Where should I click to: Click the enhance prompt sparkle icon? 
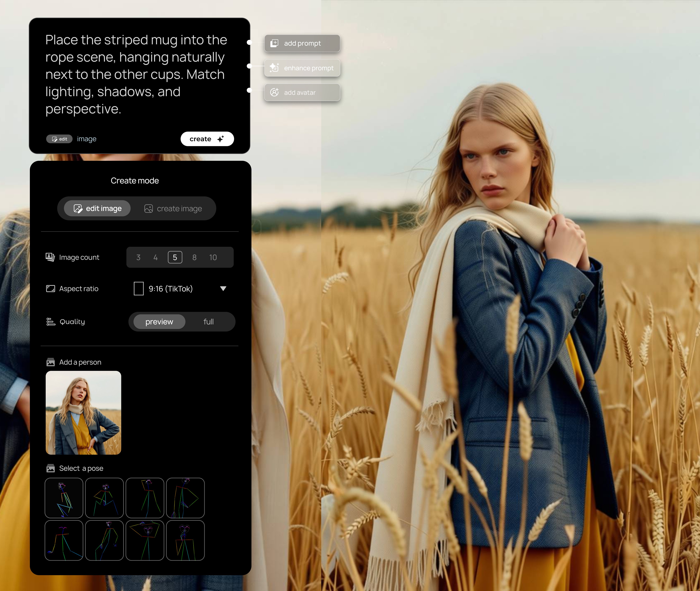tap(274, 68)
